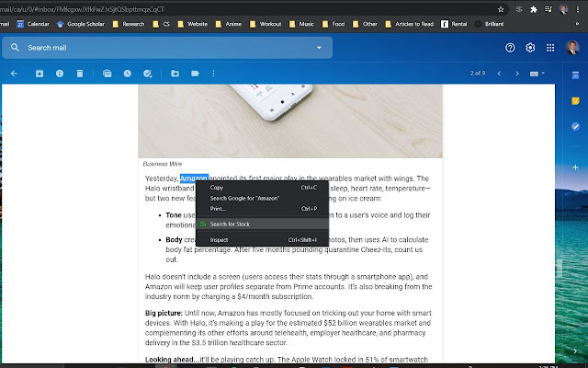This screenshot has height=368, width=588.
Task: Open the Keep side panel icon
Action: click(575, 100)
